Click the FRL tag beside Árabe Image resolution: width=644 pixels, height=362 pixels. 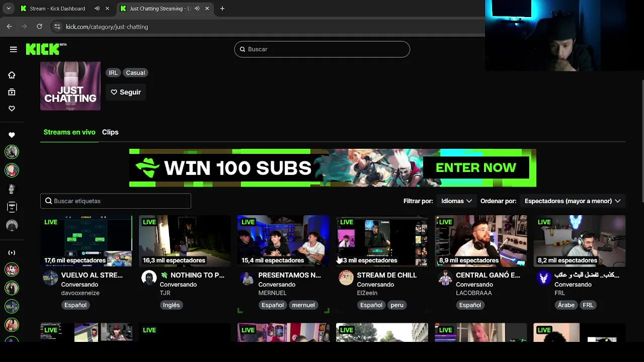(x=588, y=305)
